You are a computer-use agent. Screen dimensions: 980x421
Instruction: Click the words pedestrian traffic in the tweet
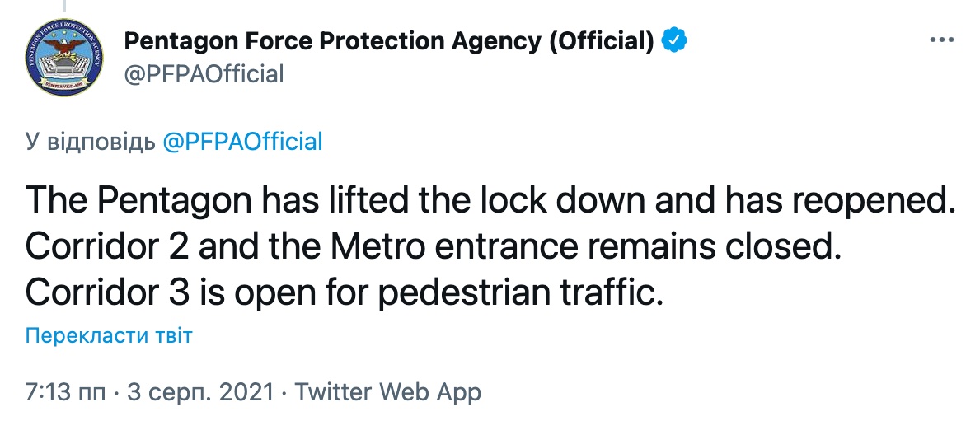click(x=520, y=292)
